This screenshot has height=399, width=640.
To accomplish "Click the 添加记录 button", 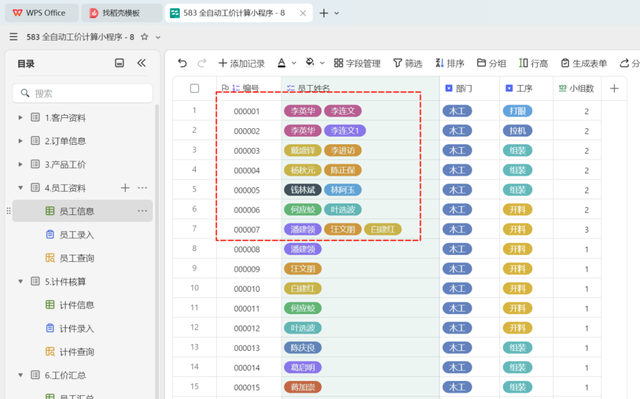I will pyautogui.click(x=241, y=63).
